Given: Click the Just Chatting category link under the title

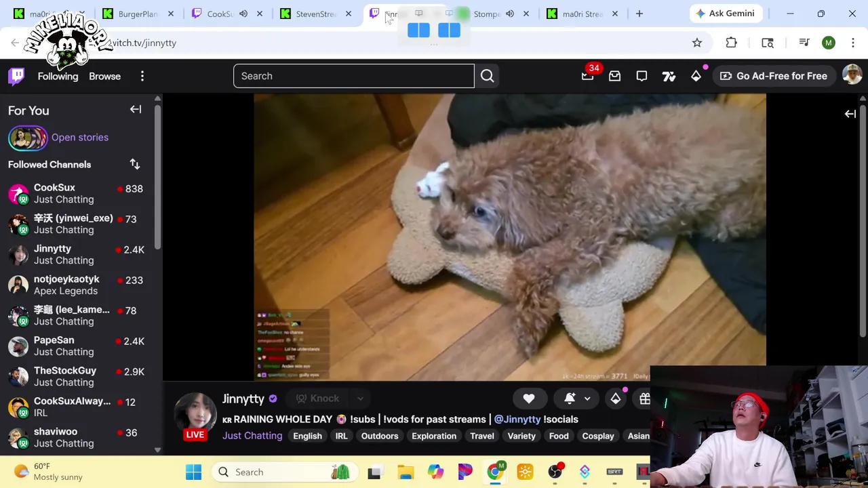Looking at the screenshot, I should coord(252,436).
